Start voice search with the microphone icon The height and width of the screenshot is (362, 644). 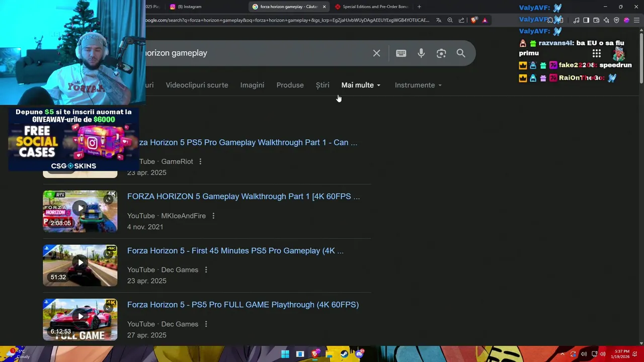(x=421, y=53)
